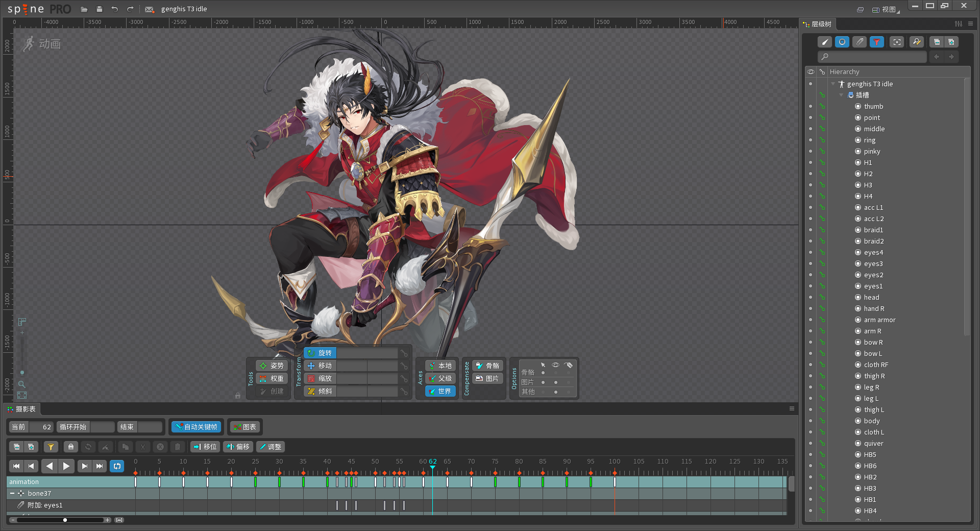The height and width of the screenshot is (531, 980).
Task: Select the eyes1 slot in tree
Action: point(873,286)
